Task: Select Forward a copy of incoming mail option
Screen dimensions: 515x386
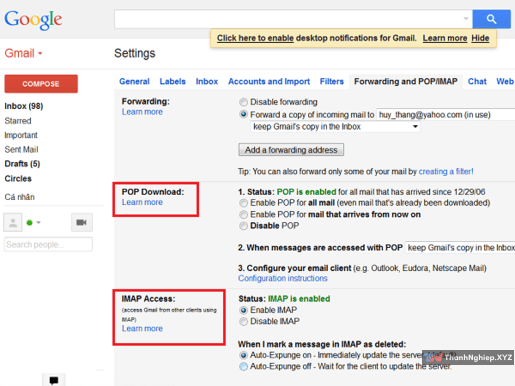Action: (x=244, y=114)
